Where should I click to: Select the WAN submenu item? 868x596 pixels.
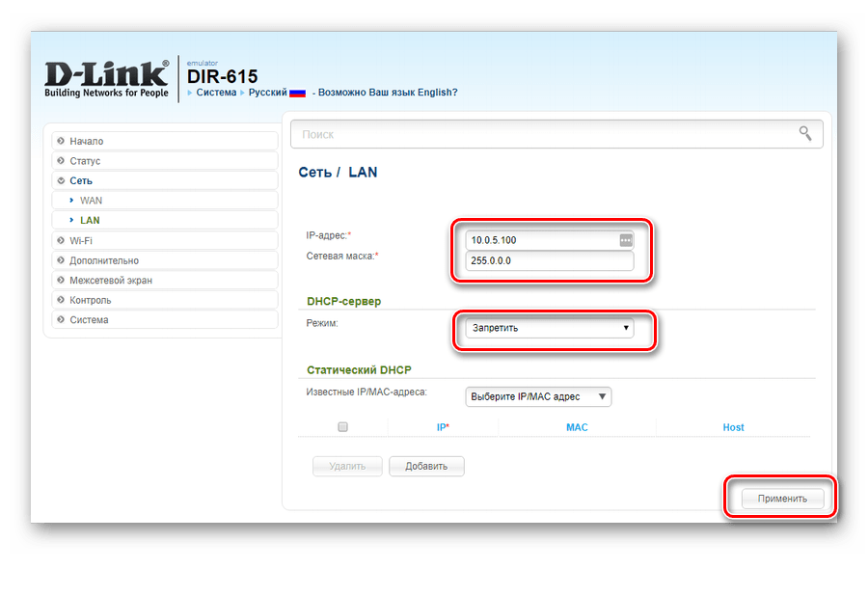tap(165, 201)
